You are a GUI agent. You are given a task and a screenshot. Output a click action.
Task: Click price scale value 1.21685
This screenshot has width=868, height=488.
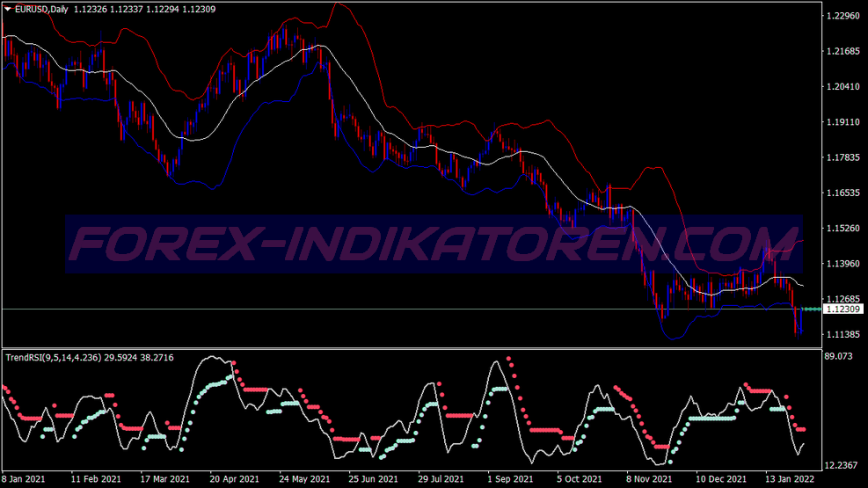[843, 52]
